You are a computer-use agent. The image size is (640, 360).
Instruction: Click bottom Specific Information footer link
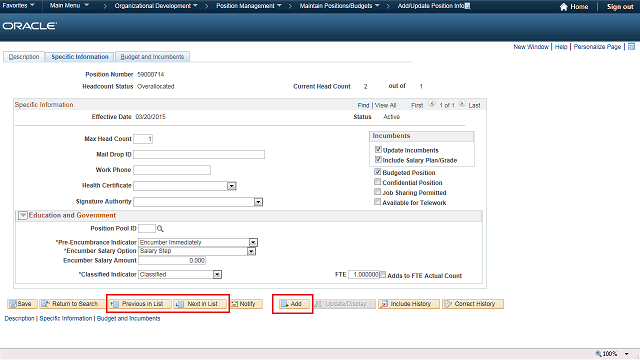point(66,318)
